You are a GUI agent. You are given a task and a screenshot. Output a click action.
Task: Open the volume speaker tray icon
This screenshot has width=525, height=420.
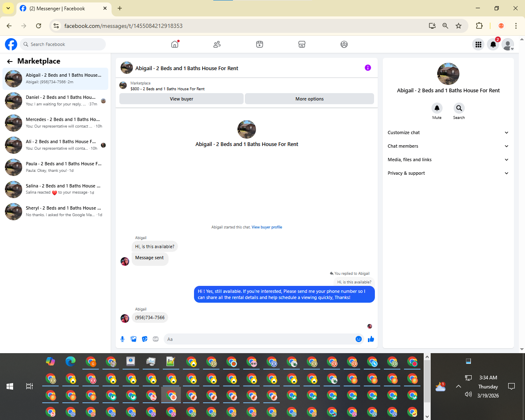(x=468, y=394)
